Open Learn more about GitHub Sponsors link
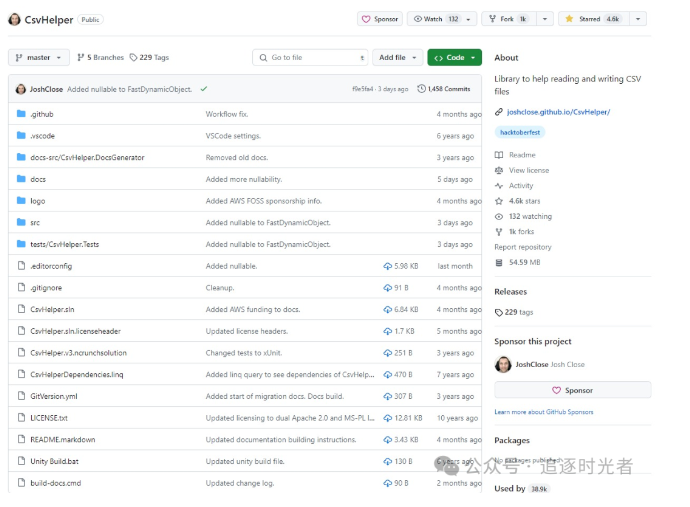690x507 pixels. pos(544,412)
